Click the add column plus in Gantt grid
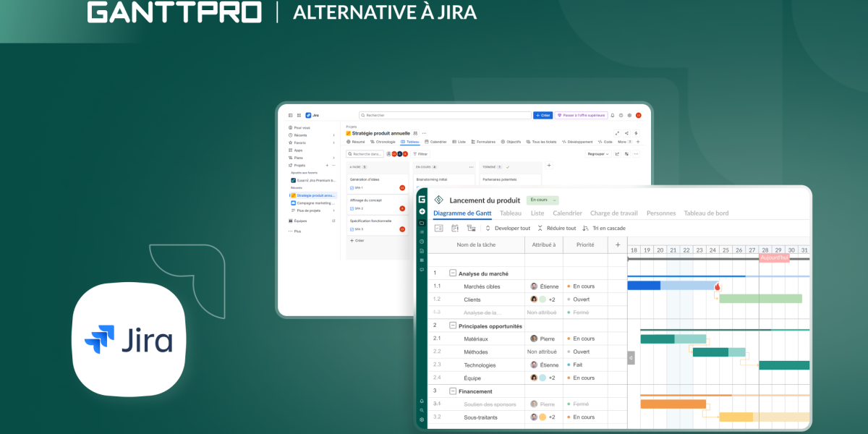 tap(618, 245)
